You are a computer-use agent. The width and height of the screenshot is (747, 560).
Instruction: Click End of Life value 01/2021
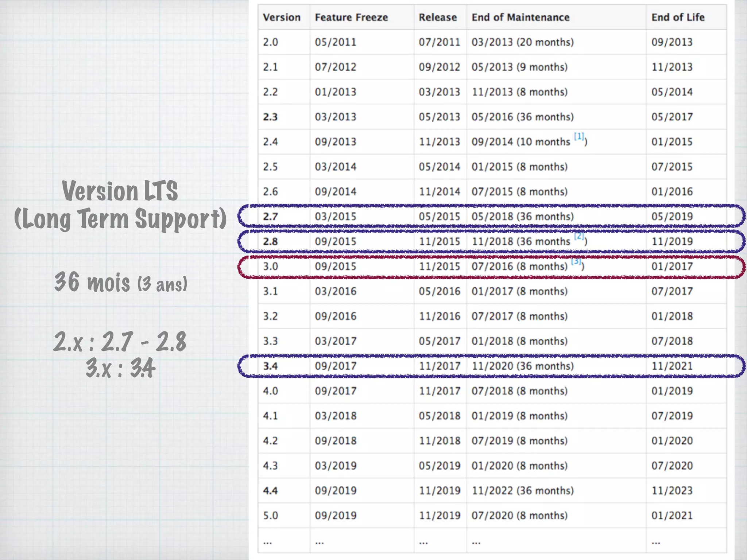tap(672, 516)
